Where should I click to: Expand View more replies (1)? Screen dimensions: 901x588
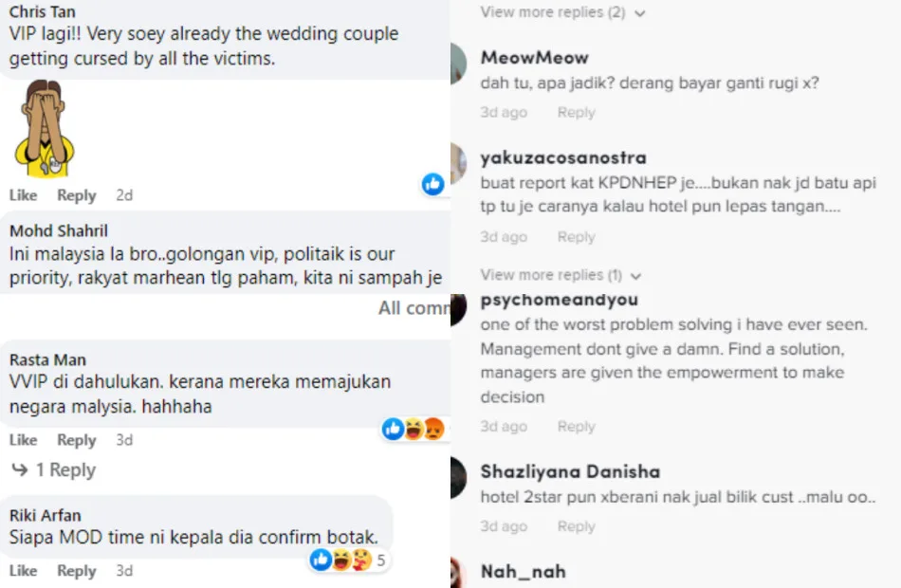tap(561, 275)
